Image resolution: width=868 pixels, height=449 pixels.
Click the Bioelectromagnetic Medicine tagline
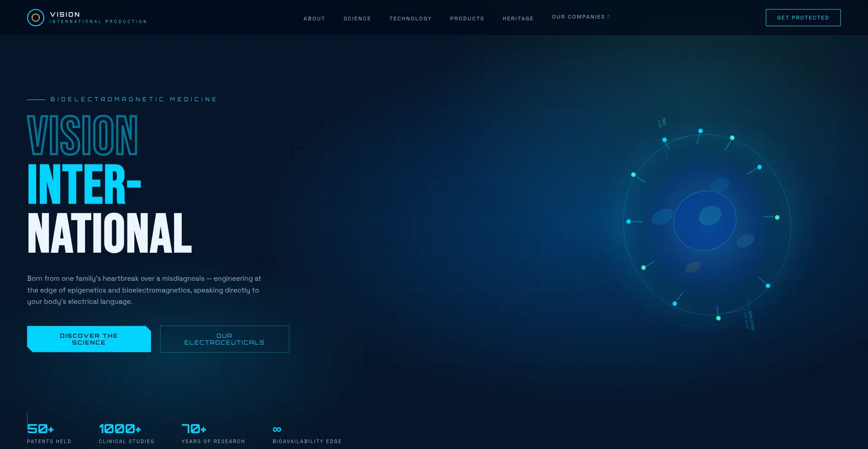point(133,99)
